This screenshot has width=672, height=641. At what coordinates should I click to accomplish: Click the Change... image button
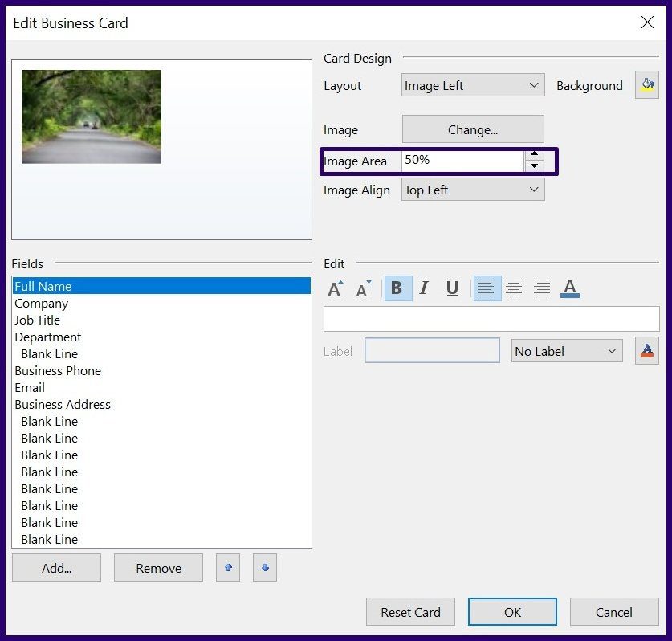[x=473, y=129]
